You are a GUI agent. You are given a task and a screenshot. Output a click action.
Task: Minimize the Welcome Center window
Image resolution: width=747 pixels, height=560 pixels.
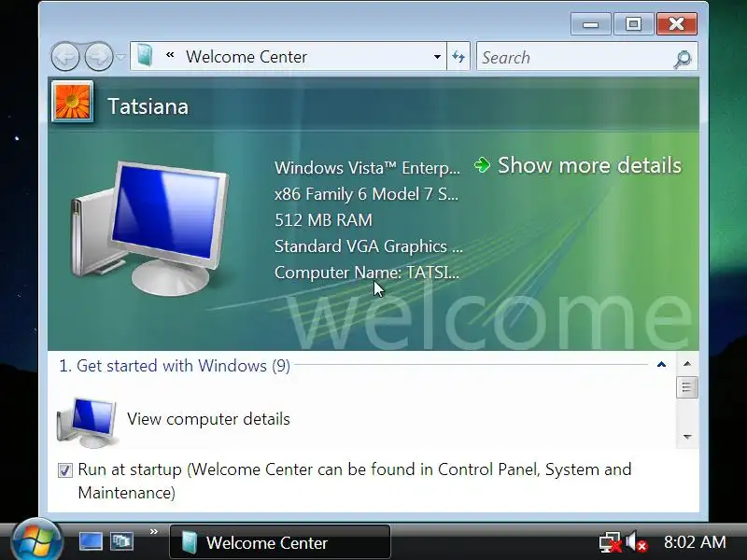pyautogui.click(x=590, y=24)
